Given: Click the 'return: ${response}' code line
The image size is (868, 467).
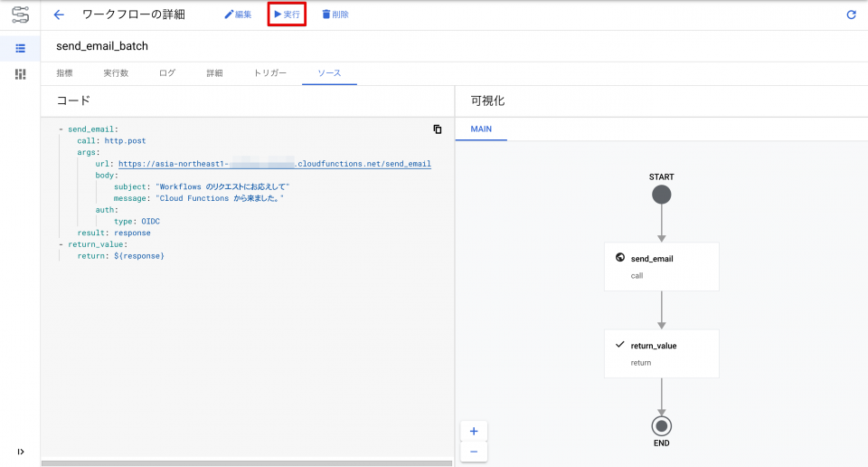Looking at the screenshot, I should click(120, 256).
